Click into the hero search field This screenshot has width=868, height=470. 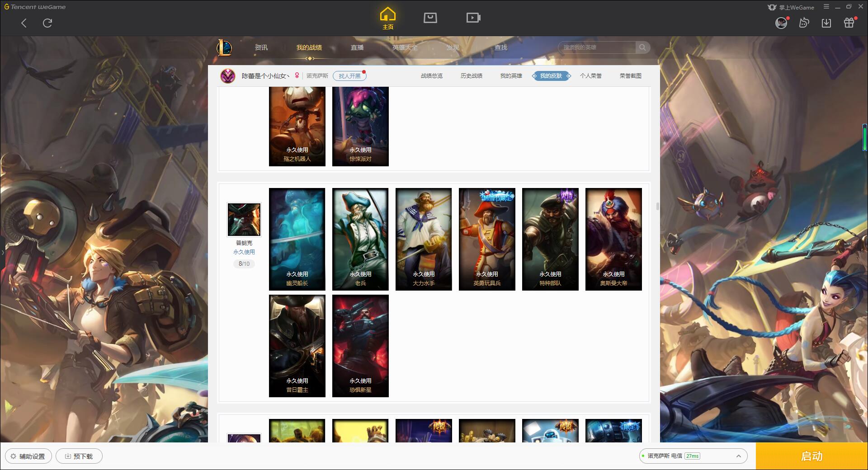pyautogui.click(x=597, y=47)
